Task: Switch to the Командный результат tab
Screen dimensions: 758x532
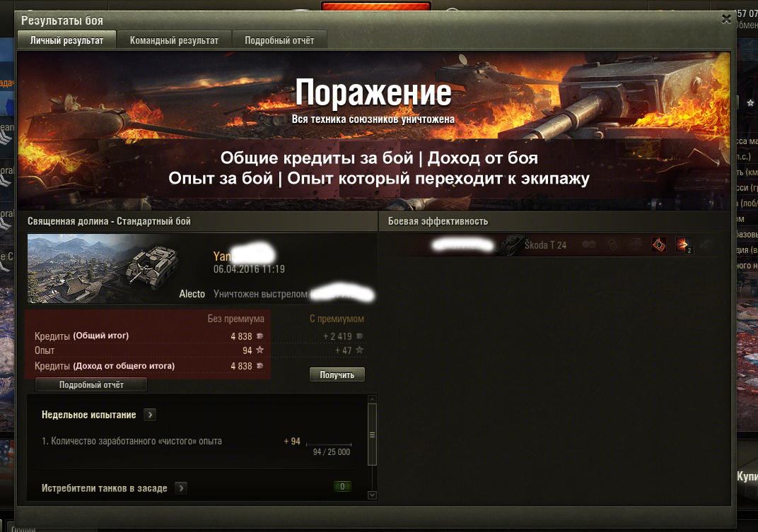Action: 174,40
